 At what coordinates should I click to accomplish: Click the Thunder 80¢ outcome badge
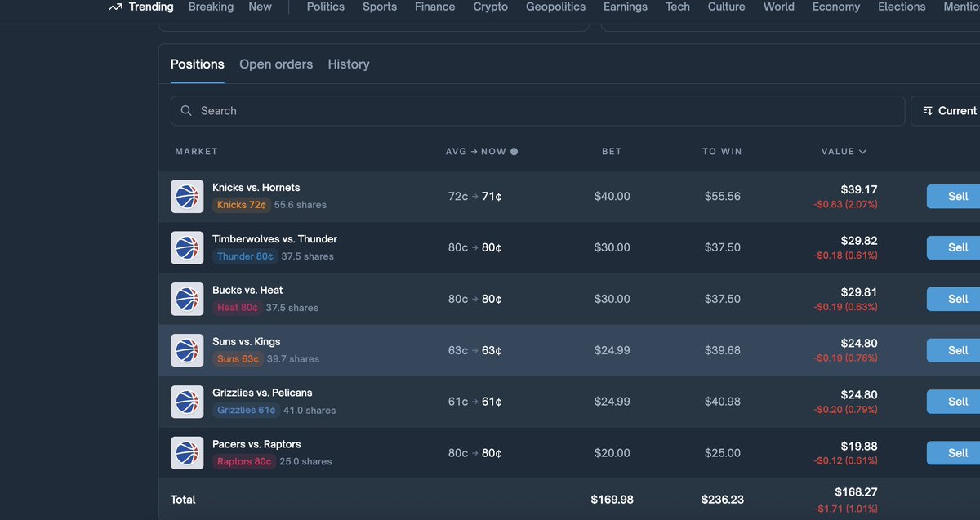click(x=245, y=256)
